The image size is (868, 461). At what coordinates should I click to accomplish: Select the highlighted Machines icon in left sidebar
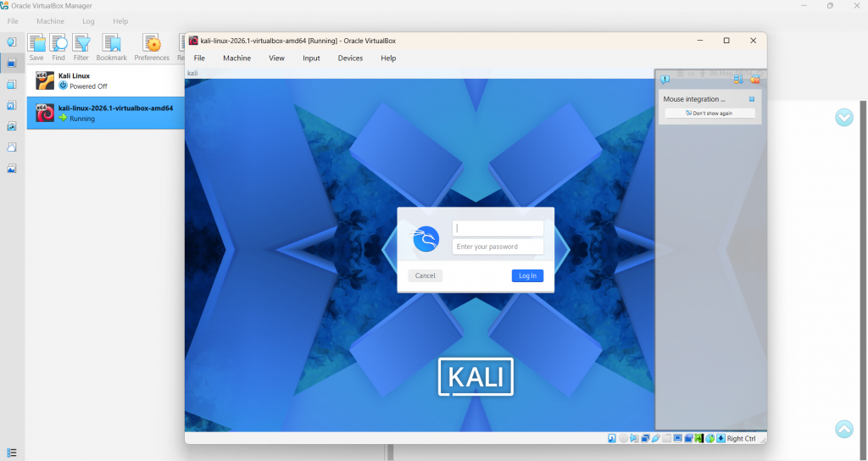12,63
